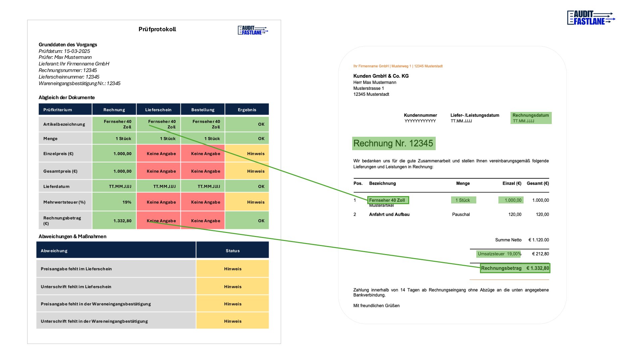644x362 pixels.
Task: Click the Hinweis result in Einzelpreis row
Action: (x=247, y=154)
